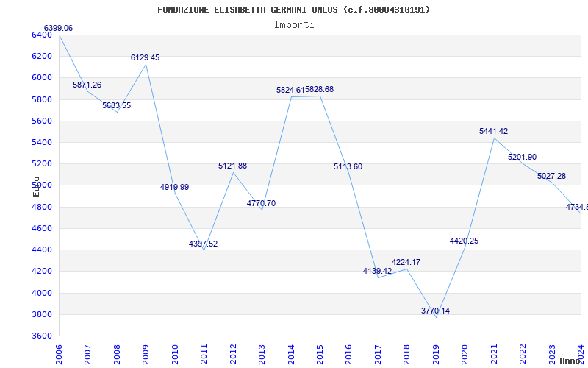Select the 5871.26 data label
Screen dimensions: 588x368
point(87,85)
